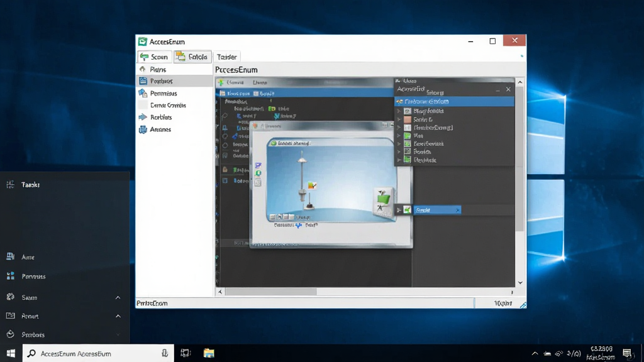The image size is (644, 362).
Task: Expand the 'Fteuber Eomg[ ]' tree row
Action: pyautogui.click(x=399, y=128)
